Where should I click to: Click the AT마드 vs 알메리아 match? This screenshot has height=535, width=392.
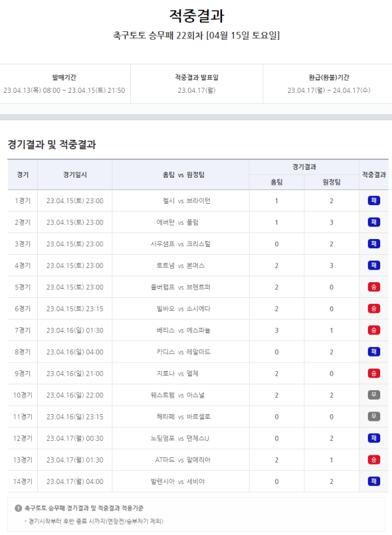(183, 460)
